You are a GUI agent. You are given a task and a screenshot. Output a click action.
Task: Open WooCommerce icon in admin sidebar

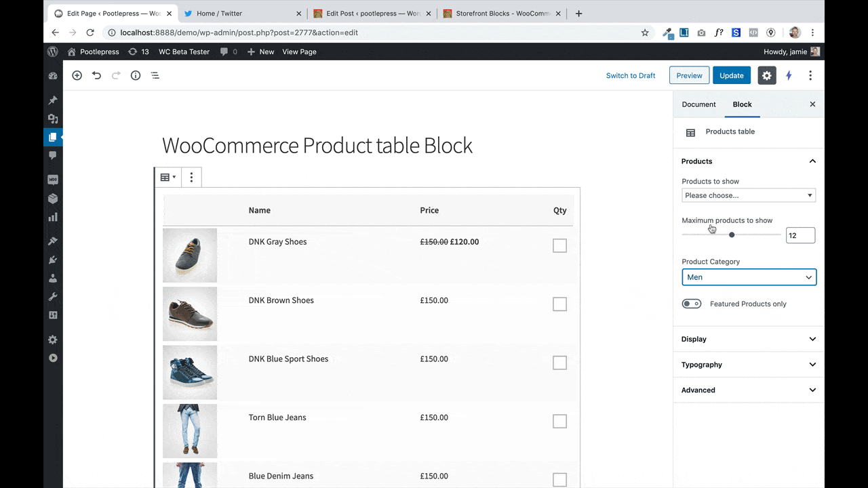53,180
